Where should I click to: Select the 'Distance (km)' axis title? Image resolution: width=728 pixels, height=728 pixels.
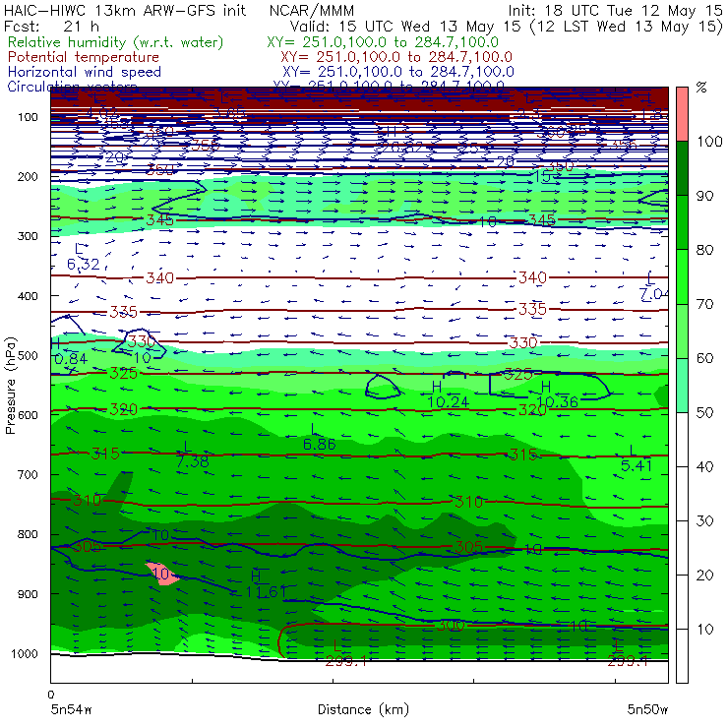pos(364,709)
